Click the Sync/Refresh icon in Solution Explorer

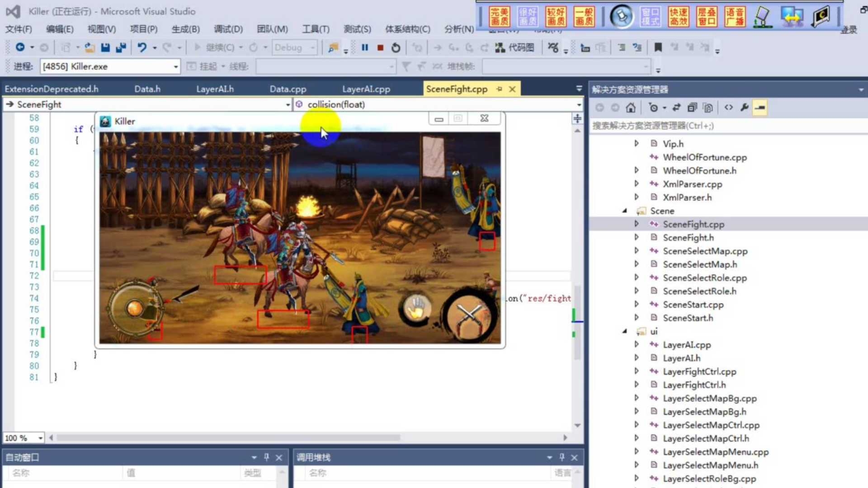(676, 108)
